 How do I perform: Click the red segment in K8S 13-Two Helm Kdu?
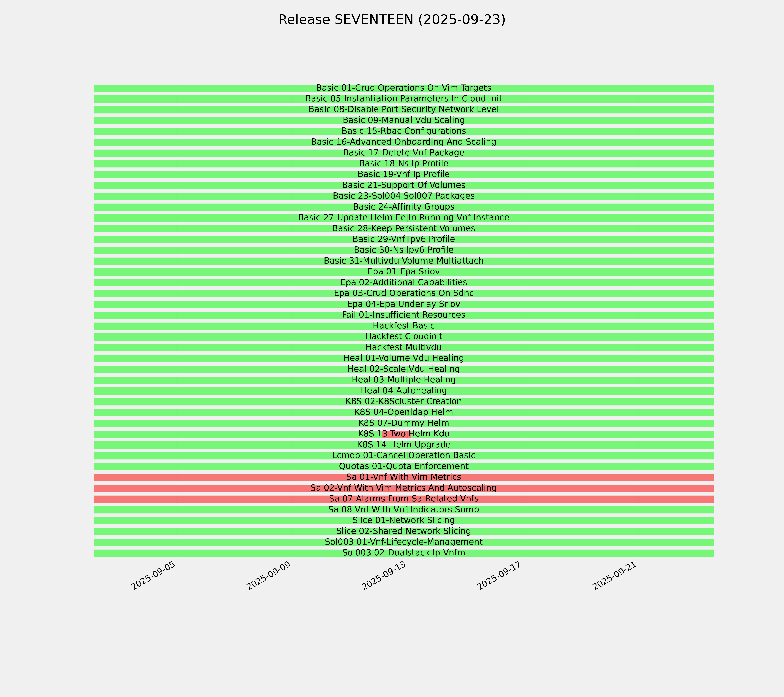(396, 434)
